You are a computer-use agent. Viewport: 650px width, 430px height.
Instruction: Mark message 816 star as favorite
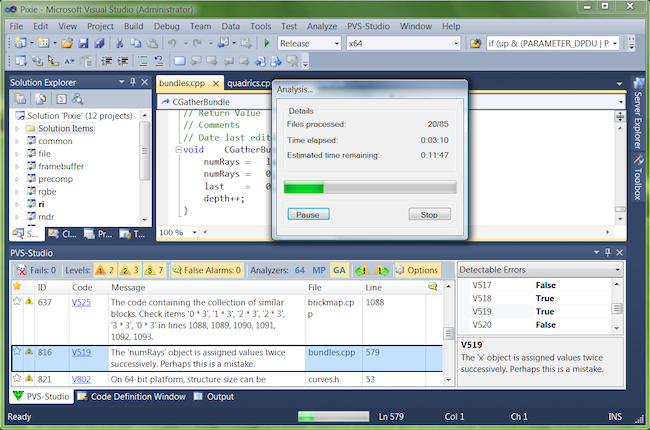pyautogui.click(x=17, y=352)
